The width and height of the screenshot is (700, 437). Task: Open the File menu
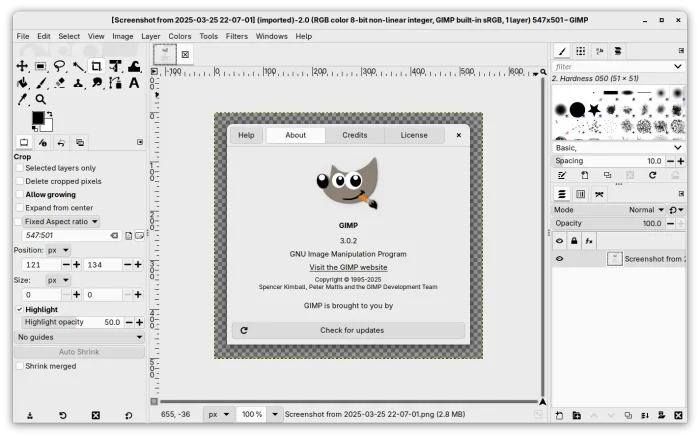pos(23,36)
